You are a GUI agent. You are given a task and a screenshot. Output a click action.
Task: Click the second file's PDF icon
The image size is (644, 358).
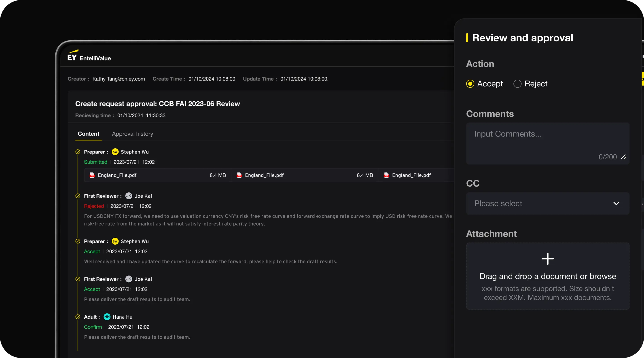[x=239, y=175]
